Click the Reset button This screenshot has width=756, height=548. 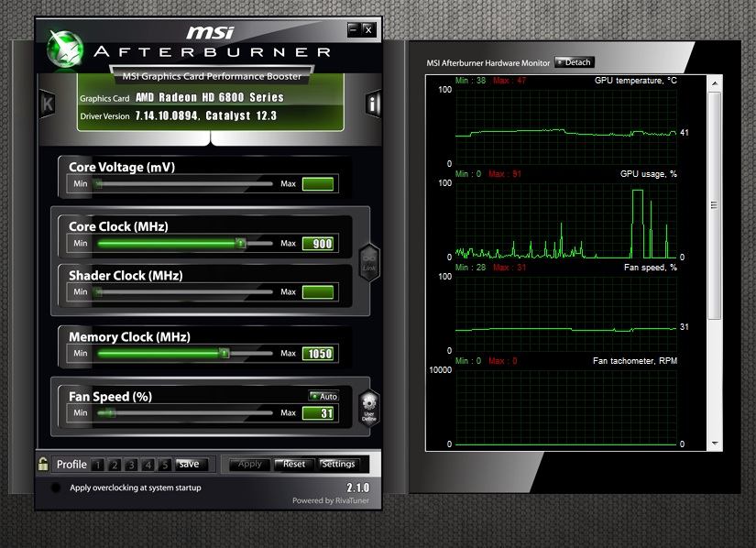(294, 464)
